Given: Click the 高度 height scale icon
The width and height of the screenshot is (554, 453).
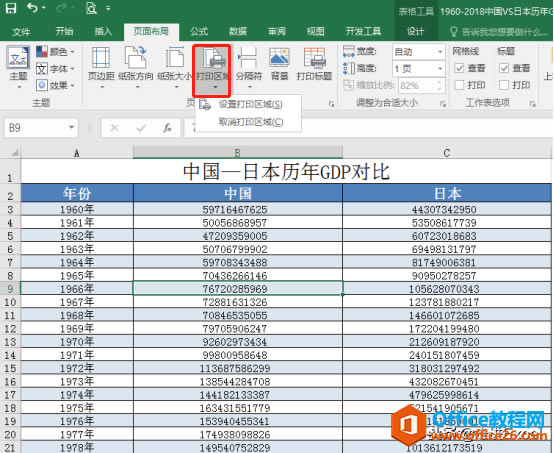Looking at the screenshot, I should (349, 68).
